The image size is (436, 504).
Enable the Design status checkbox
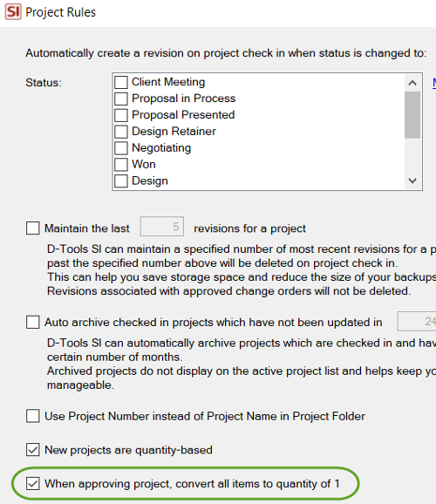(x=121, y=180)
